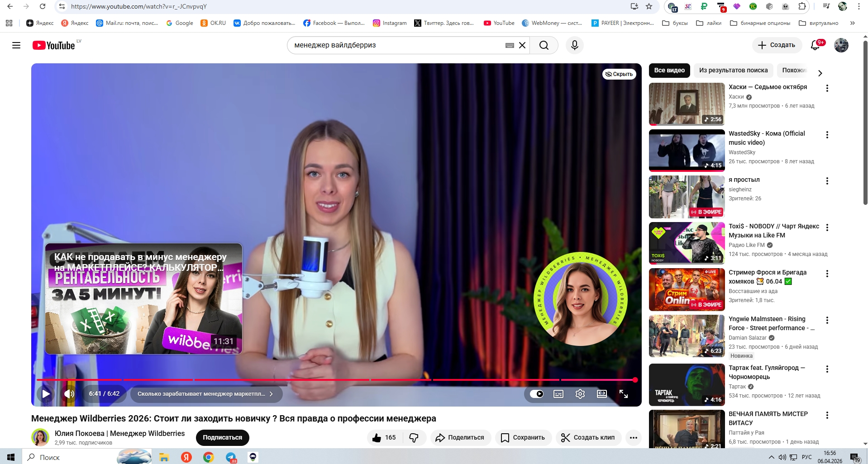Go back in browser history
868x464 pixels.
pos(10,6)
